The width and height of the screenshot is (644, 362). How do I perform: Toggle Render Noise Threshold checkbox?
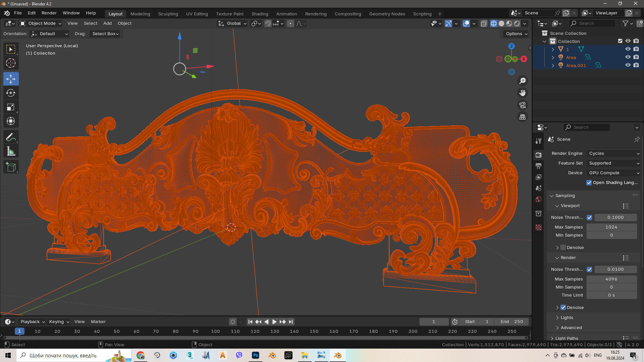point(589,269)
